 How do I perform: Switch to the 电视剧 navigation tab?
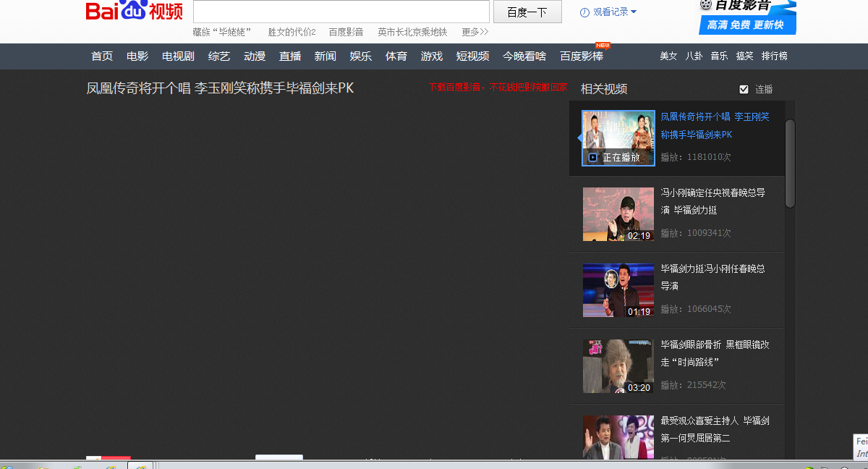pos(177,56)
